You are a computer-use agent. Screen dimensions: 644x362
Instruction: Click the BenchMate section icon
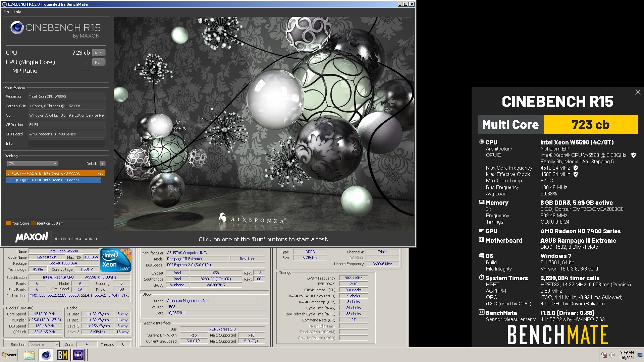click(481, 312)
